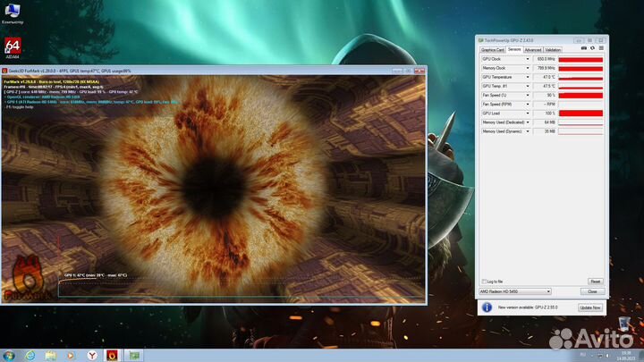Click the taskbar clock and date
The width and height of the screenshot is (644, 362).
click(x=626, y=356)
